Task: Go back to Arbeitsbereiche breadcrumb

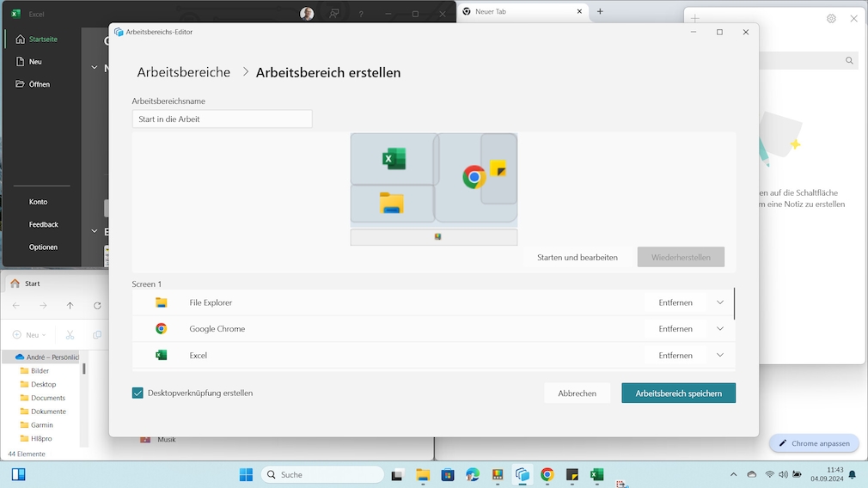Action: [183, 72]
